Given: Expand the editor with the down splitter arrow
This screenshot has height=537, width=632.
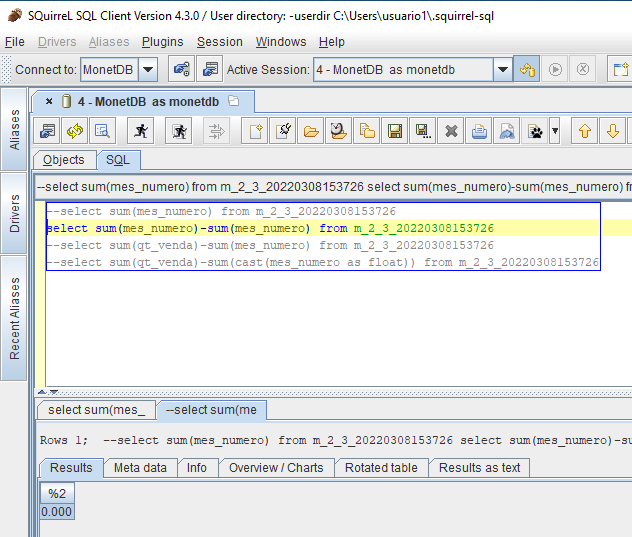Looking at the screenshot, I should click(x=54, y=392).
